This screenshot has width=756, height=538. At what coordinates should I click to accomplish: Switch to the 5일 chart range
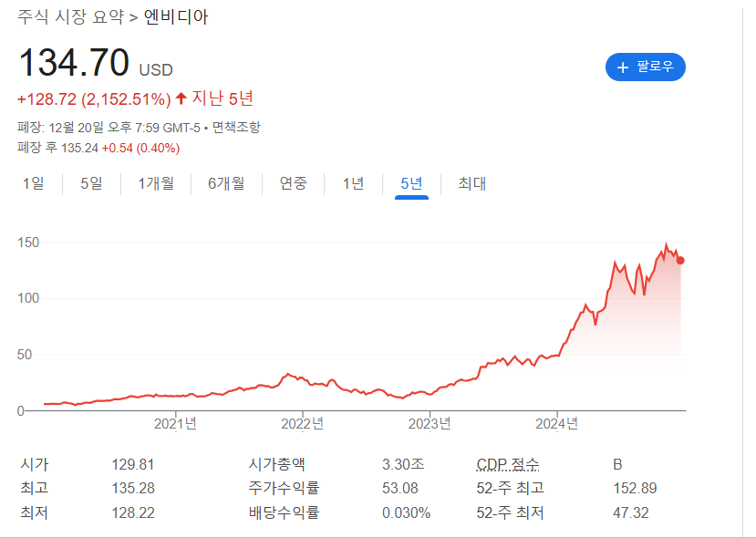coord(91,183)
